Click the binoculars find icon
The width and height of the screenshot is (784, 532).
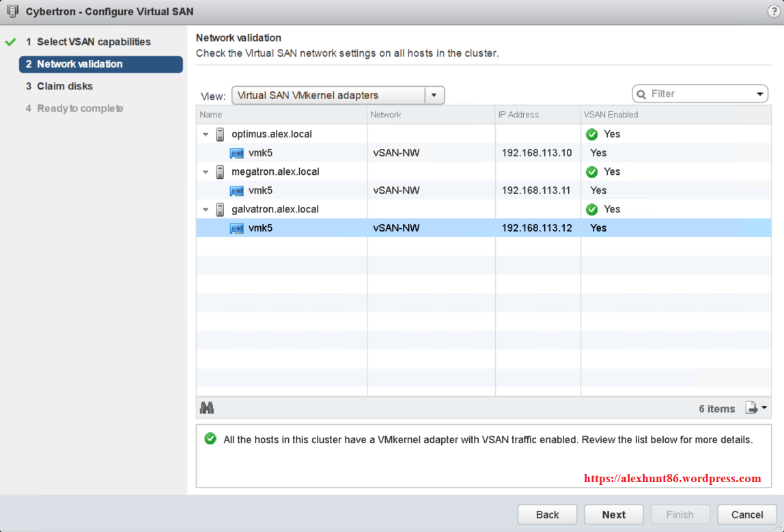pyautogui.click(x=207, y=408)
